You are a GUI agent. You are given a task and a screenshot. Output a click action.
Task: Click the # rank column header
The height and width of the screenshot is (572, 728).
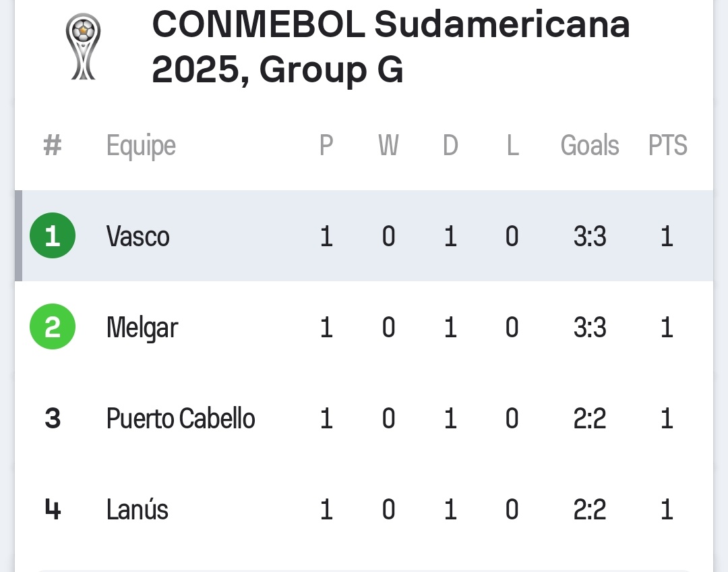[53, 146]
